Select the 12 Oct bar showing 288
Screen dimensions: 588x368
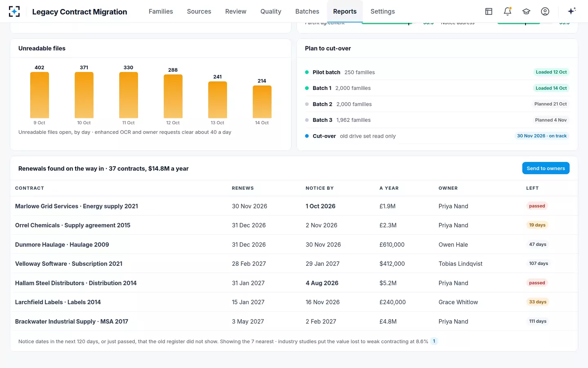(173, 96)
